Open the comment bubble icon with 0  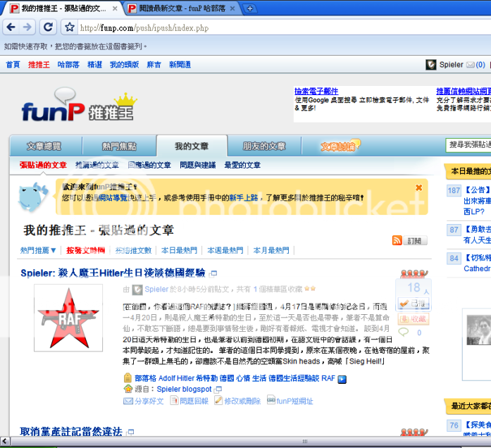404,332
